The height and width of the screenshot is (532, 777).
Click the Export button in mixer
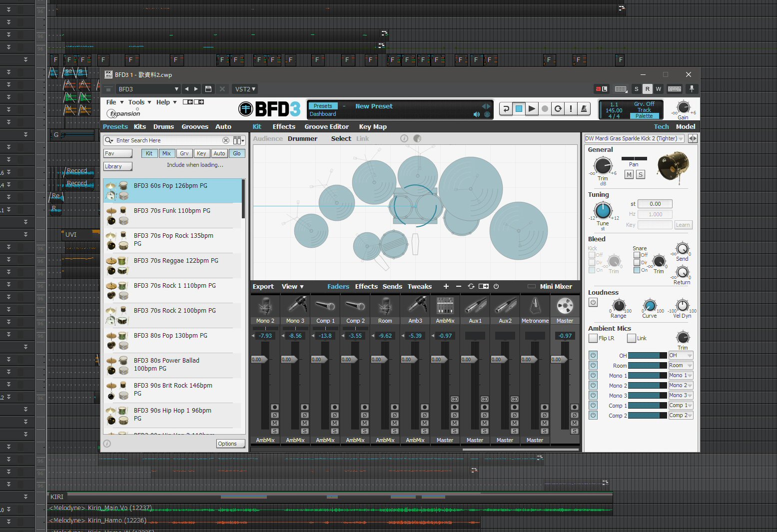pos(263,286)
